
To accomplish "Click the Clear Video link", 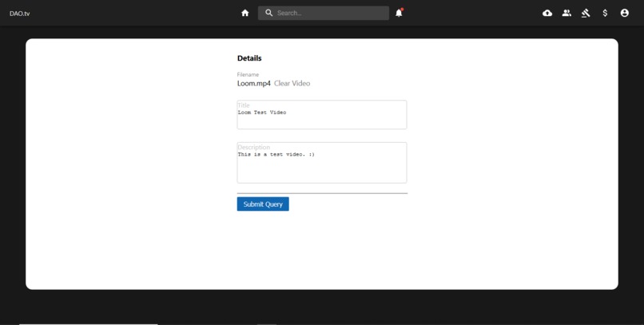I will point(292,83).
